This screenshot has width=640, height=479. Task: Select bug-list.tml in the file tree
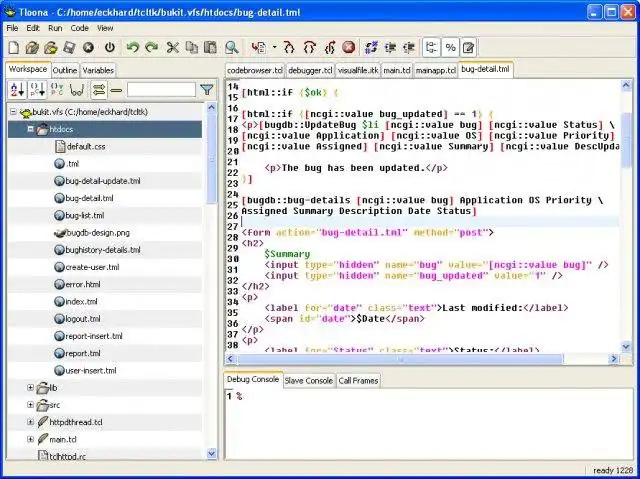[84, 215]
